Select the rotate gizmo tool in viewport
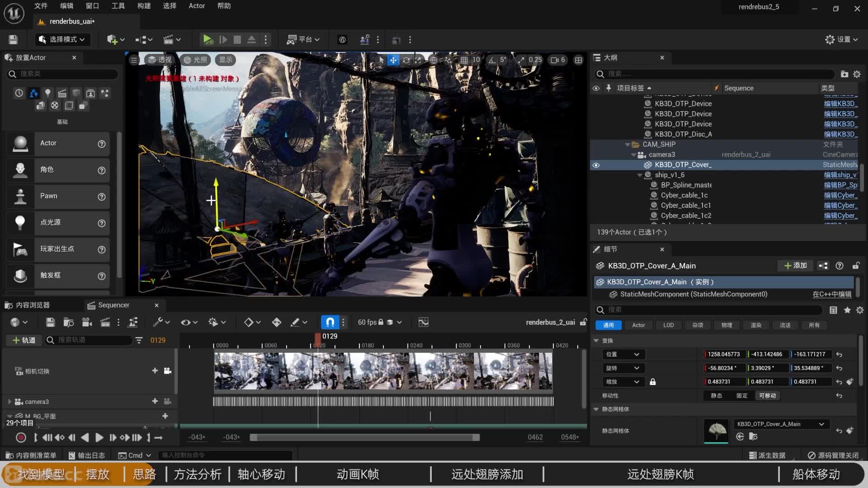This screenshot has width=868, height=488. (x=406, y=60)
